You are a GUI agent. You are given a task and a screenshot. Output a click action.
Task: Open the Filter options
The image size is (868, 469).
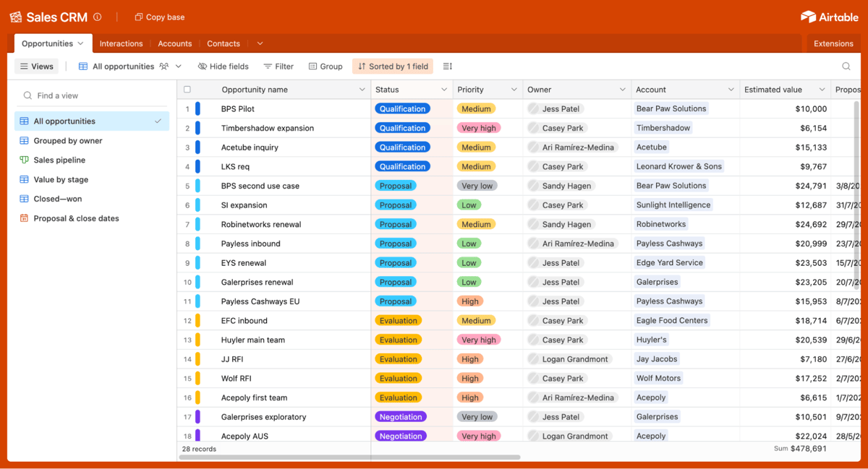click(x=278, y=66)
